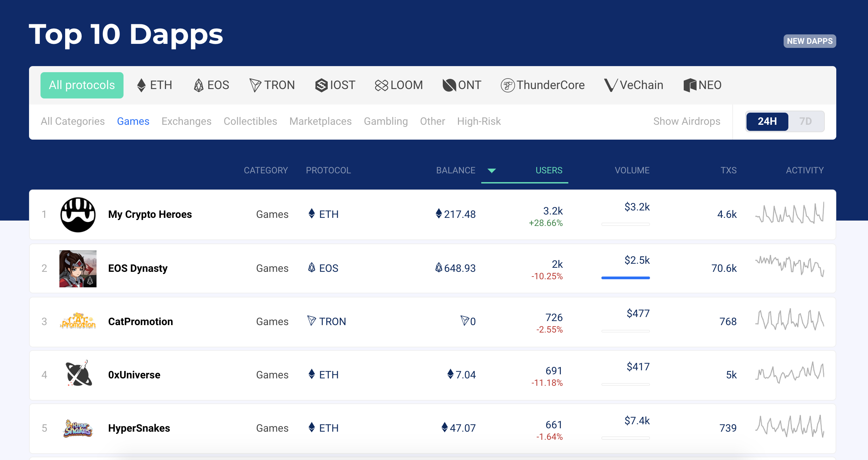The height and width of the screenshot is (460, 868).
Task: Open the Games category tab
Action: [x=133, y=121]
